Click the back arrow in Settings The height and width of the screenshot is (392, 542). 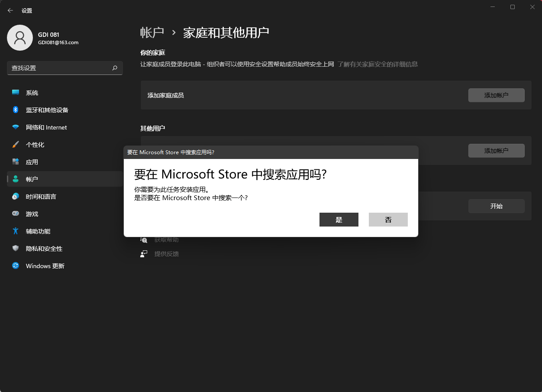coord(10,10)
